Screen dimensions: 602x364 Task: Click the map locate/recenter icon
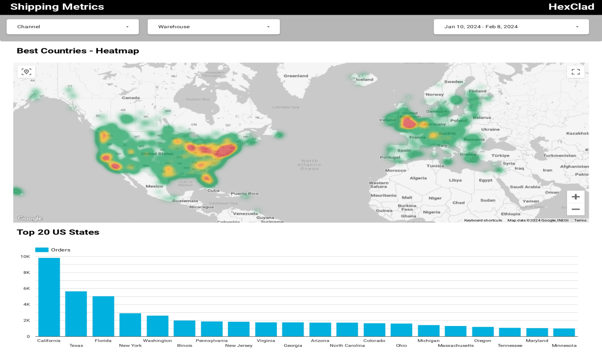click(27, 72)
